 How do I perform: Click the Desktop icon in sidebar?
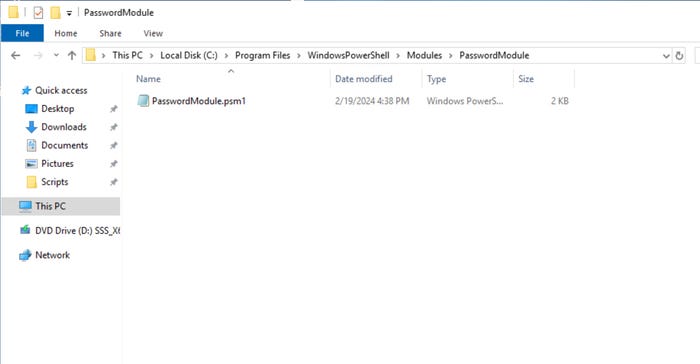tap(31, 109)
